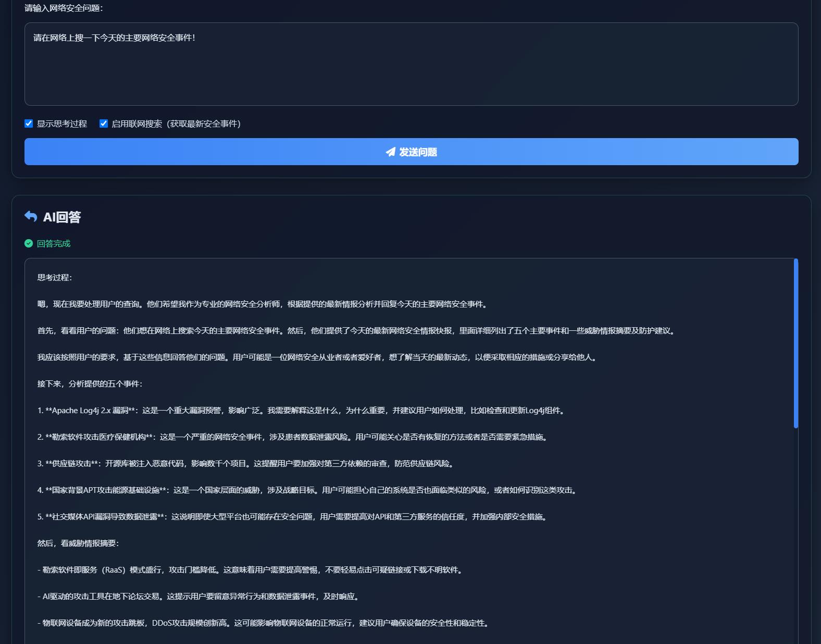Click the reply arrow icon beside AI回答
This screenshot has width=821, height=644.
pos(31,217)
